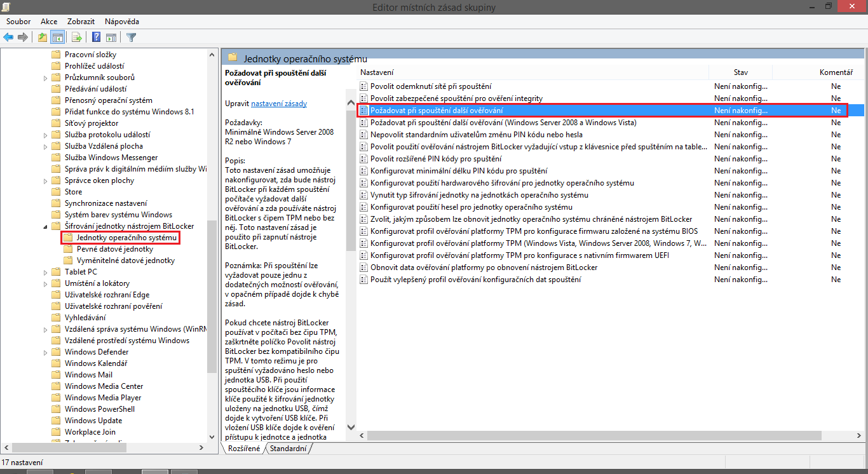Screen dimensions: 868x474
Task: Open the parent folder using the up folder icon
Action: coord(42,37)
